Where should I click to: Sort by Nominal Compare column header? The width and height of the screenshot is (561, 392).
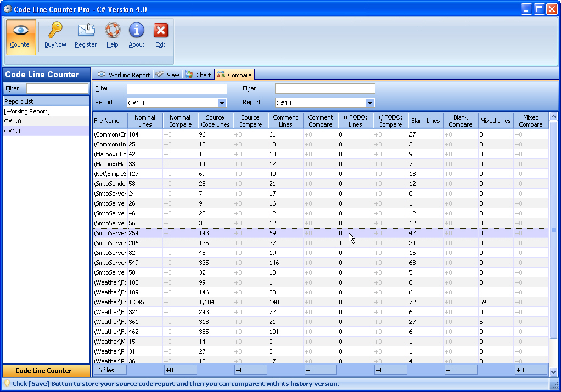[x=180, y=121]
